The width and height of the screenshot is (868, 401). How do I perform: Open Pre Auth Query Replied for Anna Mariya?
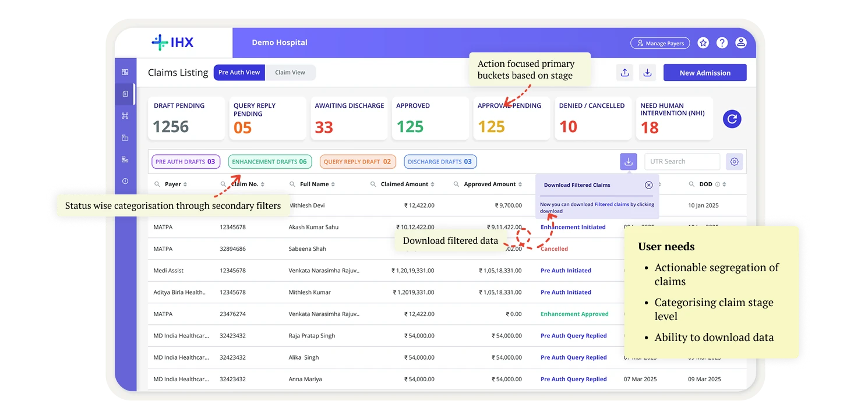574,379
